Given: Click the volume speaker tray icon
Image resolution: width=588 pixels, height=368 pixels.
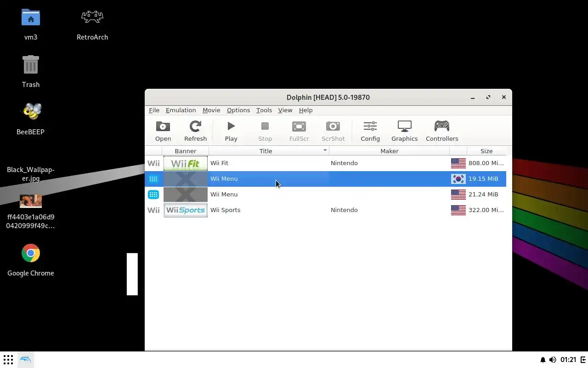Looking at the screenshot, I should [553, 360].
